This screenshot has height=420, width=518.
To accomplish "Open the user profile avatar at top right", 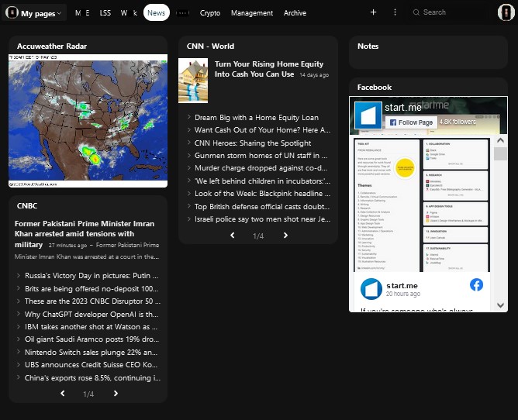I will 506,12.
